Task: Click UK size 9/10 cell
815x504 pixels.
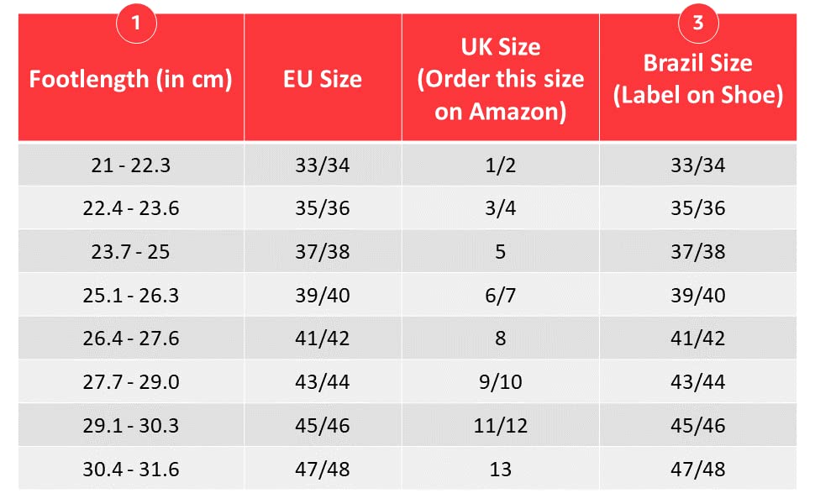Action: [500, 383]
